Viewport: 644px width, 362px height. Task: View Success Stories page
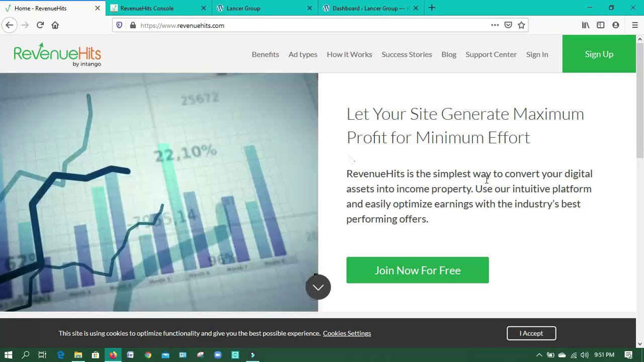[407, 54]
